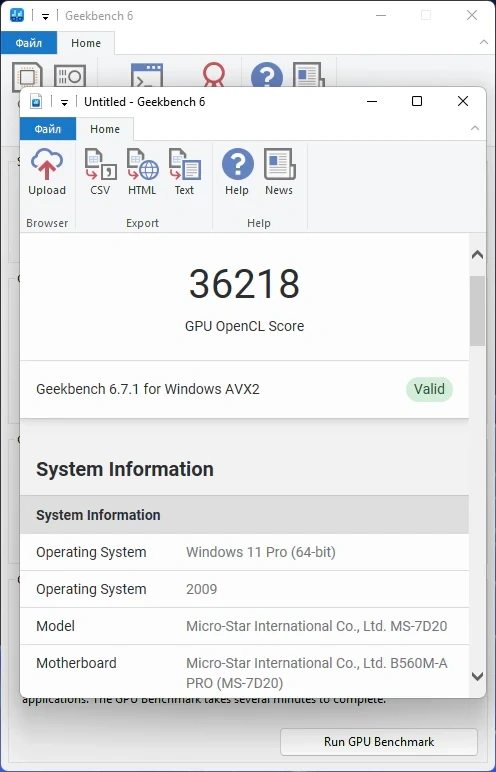Screen dimensions: 496x772
Task: Click the vertical scrollbar thumb
Action: pyautogui.click(x=477, y=311)
